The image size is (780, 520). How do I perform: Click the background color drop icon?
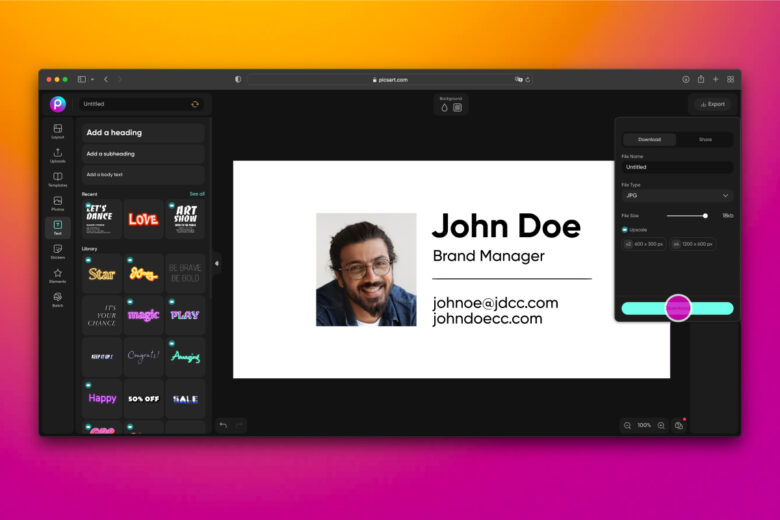click(444, 107)
